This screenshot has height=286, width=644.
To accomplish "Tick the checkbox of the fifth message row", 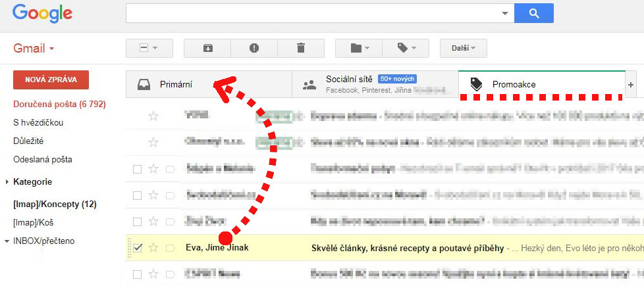I will (x=138, y=222).
